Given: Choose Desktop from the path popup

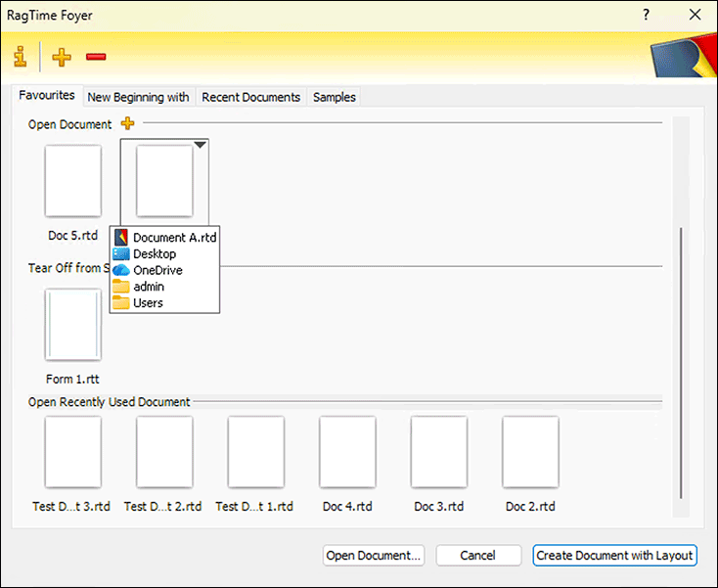Looking at the screenshot, I should [154, 254].
